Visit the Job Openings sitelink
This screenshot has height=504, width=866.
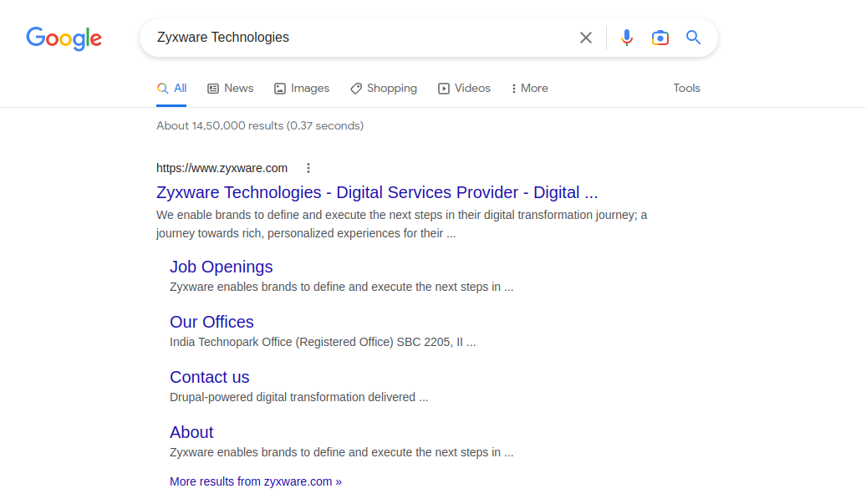[221, 267]
